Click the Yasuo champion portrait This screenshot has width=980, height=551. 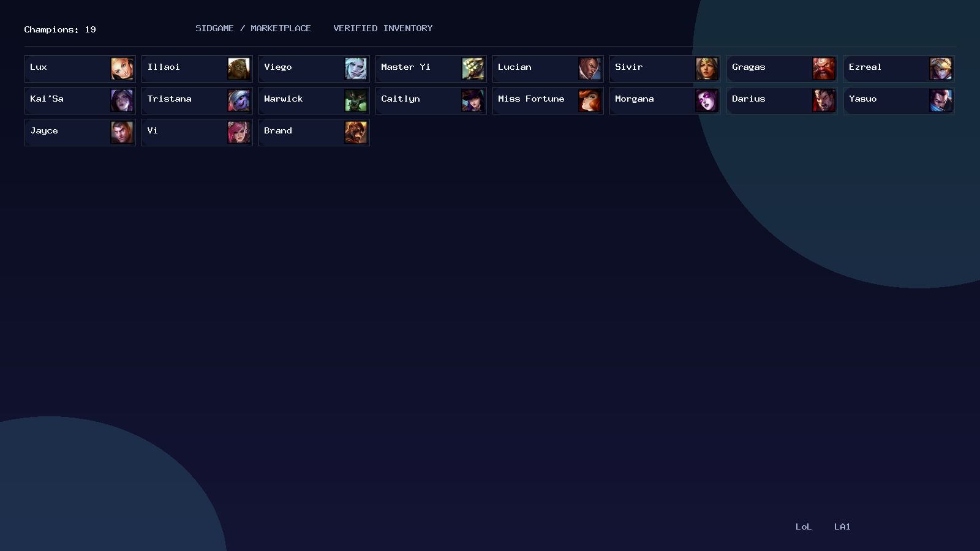point(941,100)
